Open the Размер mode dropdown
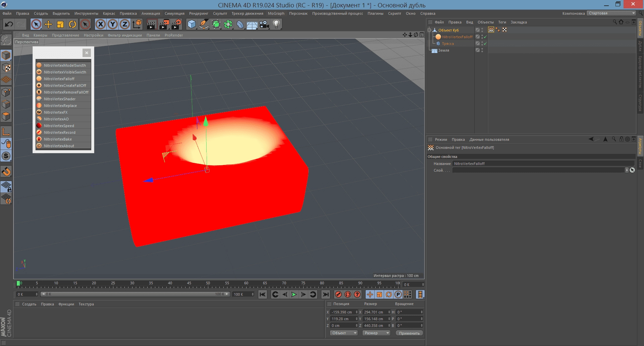 tap(376, 333)
